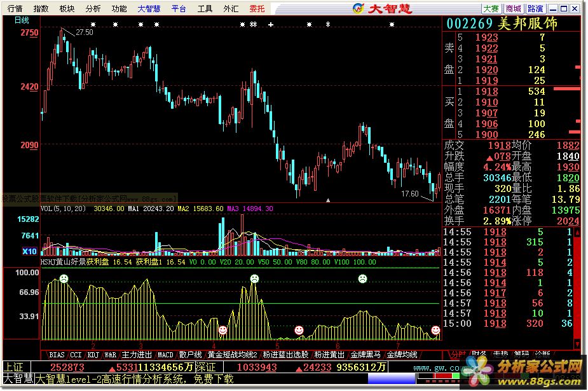Switch to the CCI indicator tab
Image resolution: width=588 pixels, height=391 pixels.
click(76, 355)
